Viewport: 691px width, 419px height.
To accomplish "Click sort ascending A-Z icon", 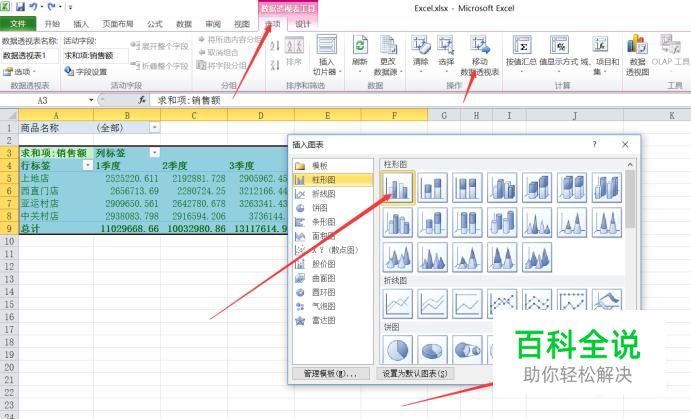I will coord(275,46).
